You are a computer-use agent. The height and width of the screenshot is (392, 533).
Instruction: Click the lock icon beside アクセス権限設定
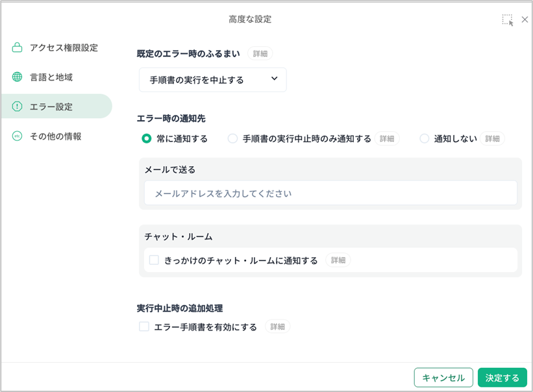17,47
